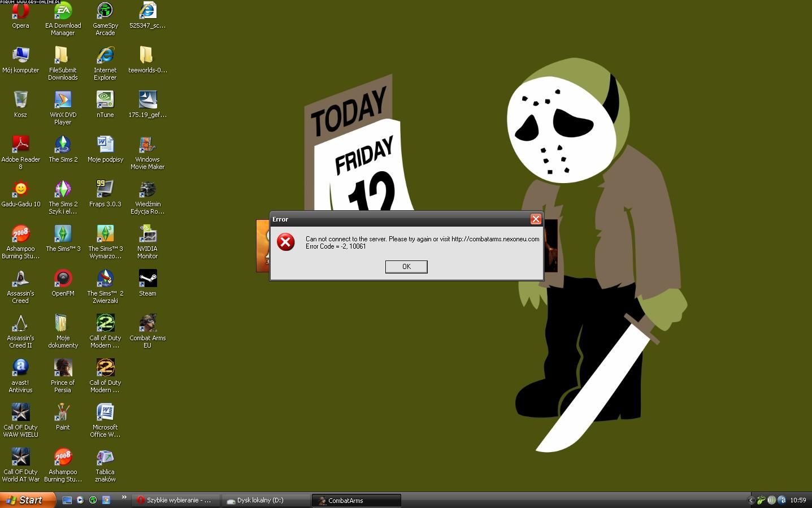812x508 pixels.
Task: Open the Start menu
Action: (x=28, y=500)
